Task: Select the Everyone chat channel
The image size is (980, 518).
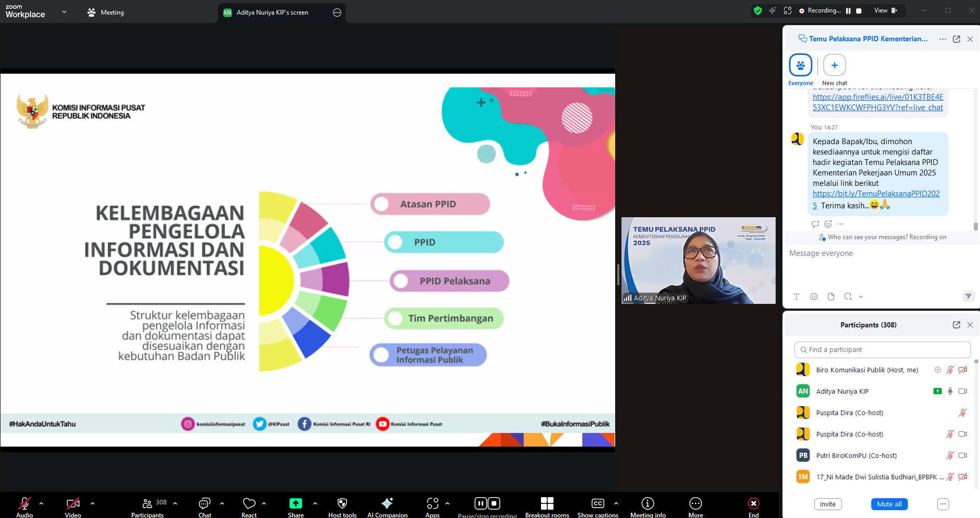Action: tap(801, 70)
